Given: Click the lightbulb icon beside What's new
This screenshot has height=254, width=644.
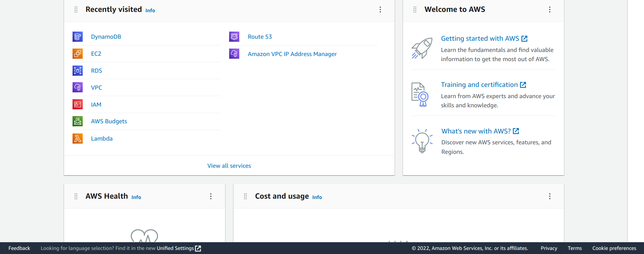Looking at the screenshot, I should tap(422, 141).
